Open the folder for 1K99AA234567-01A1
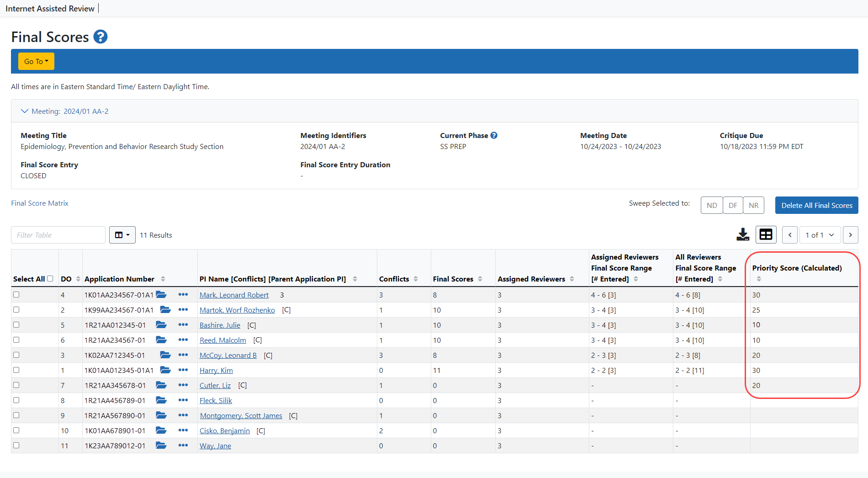Screen dimensions: 868x478 165,310
